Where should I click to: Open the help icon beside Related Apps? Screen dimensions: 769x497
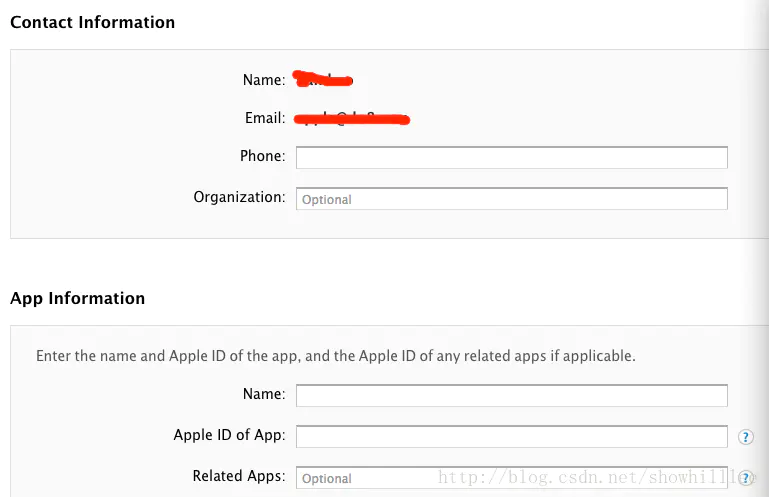pos(745,478)
